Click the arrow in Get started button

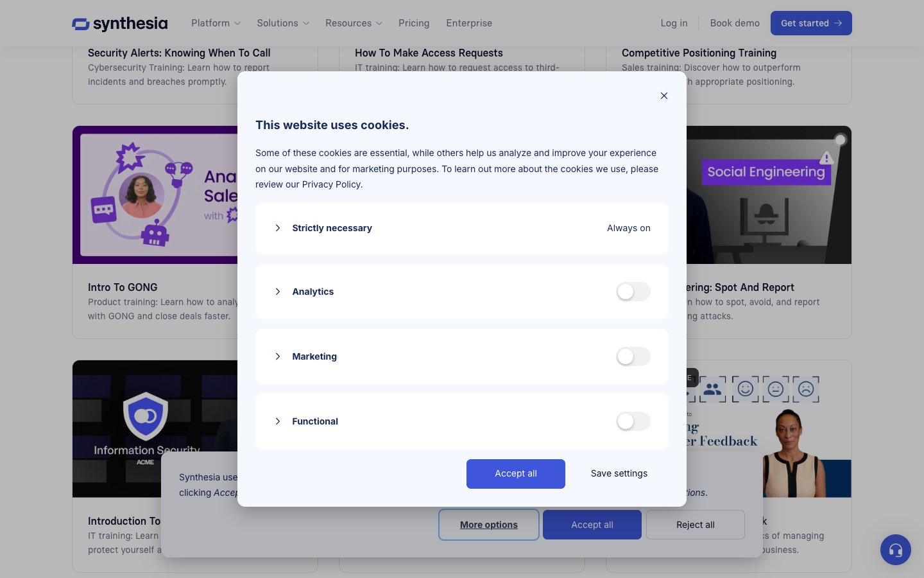pyautogui.click(x=838, y=23)
